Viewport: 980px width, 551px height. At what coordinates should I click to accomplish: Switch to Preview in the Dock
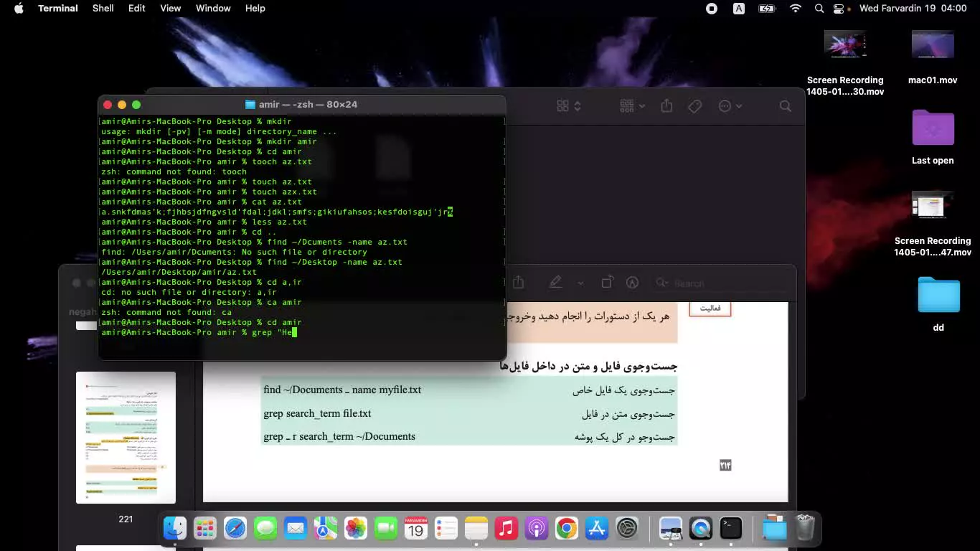click(x=671, y=529)
